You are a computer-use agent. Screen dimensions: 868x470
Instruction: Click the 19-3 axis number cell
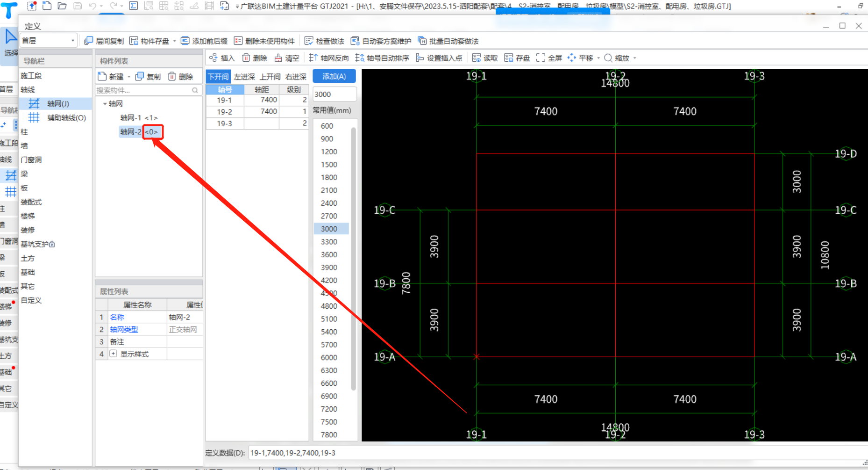click(225, 123)
